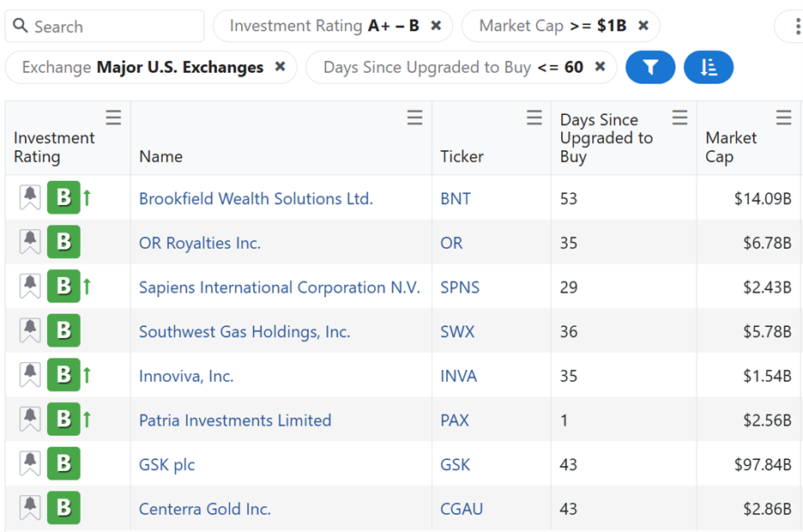The height and width of the screenshot is (532, 803).
Task: Open Innoviva, Inc. company link
Action: 186,376
